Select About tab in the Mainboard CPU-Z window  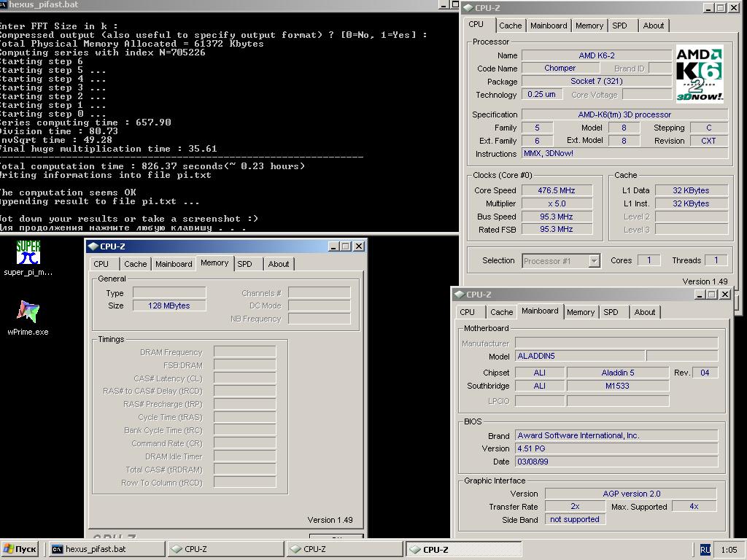click(645, 312)
